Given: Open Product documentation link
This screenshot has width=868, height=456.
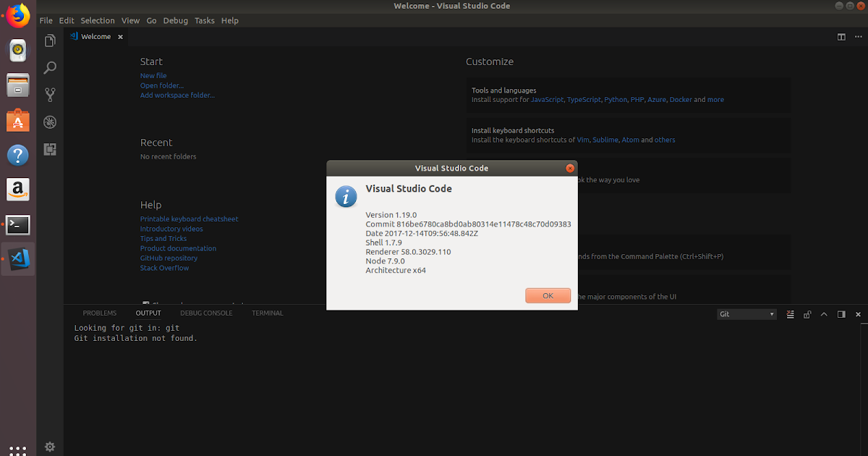Looking at the screenshot, I should pyautogui.click(x=178, y=248).
